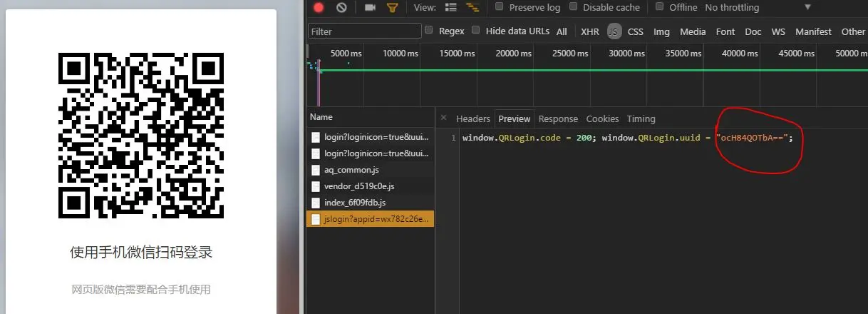Click 网页版微信需要配合手机使用 text
This screenshot has width=868, height=314.
coord(141,290)
